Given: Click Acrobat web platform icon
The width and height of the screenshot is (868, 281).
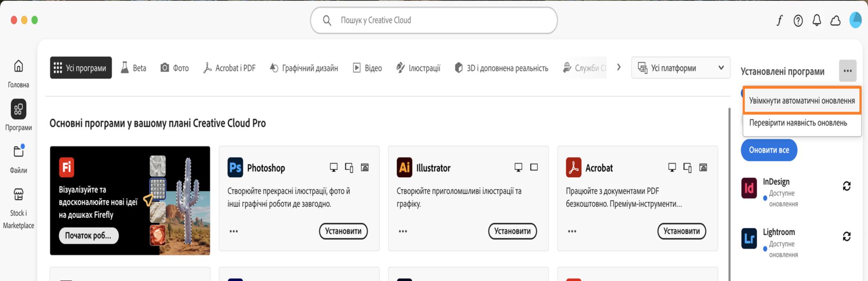Looking at the screenshot, I should (x=703, y=167).
